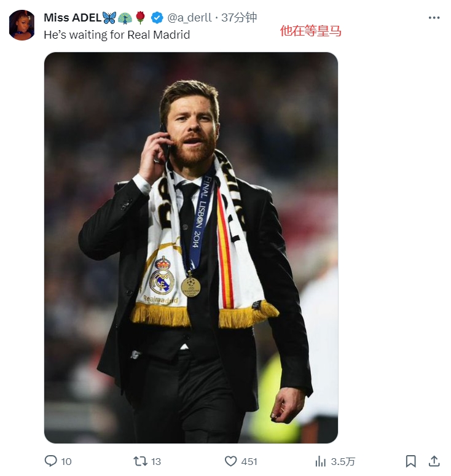Image resolution: width=451 pixels, height=476 pixels.
Task: Open the suited man photo
Action: pos(190,248)
